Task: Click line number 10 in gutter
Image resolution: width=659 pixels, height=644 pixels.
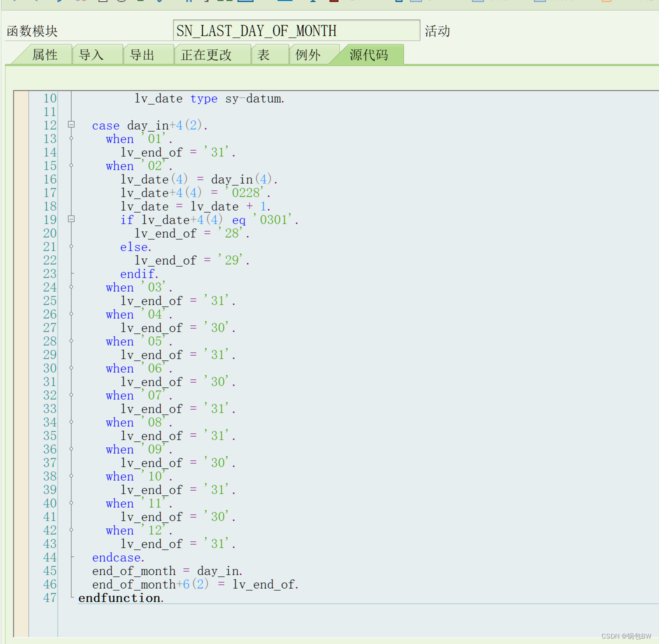Action: click(x=50, y=98)
